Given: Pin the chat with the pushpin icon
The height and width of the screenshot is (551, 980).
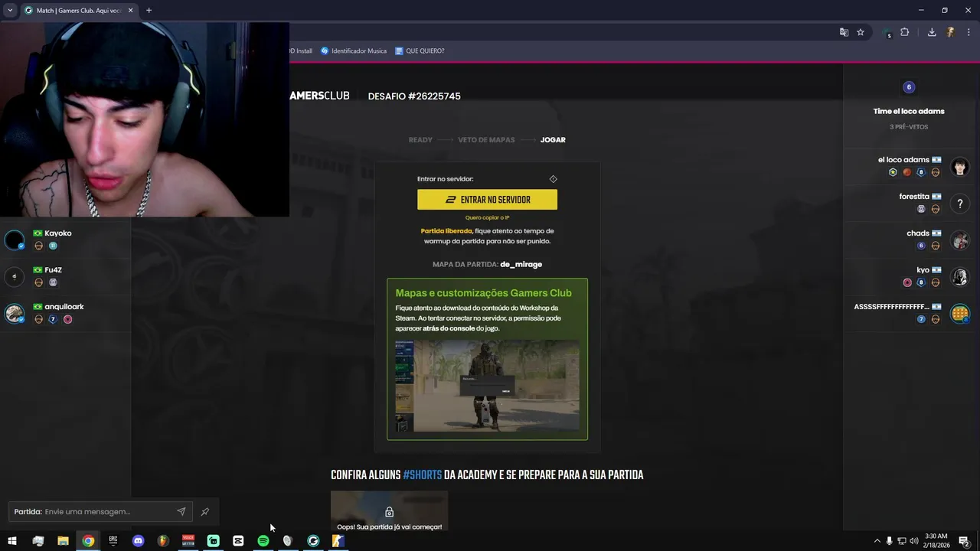Looking at the screenshot, I should 204,511.
